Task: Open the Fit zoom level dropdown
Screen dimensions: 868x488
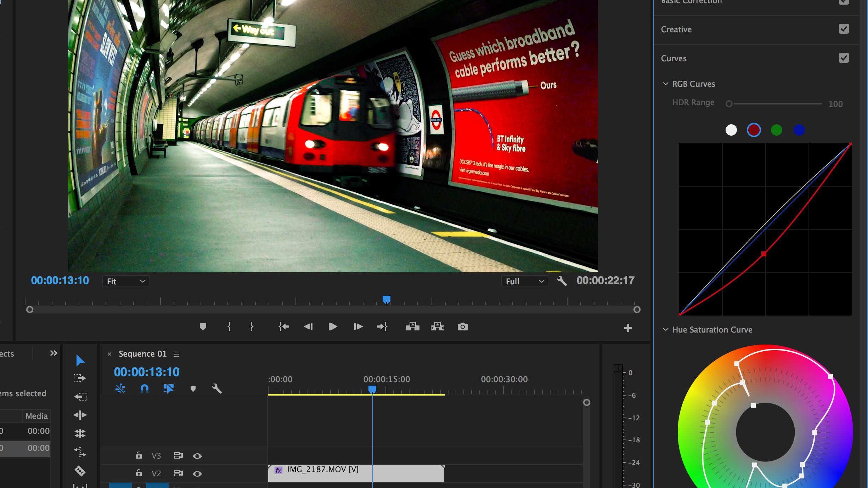Action: click(126, 281)
